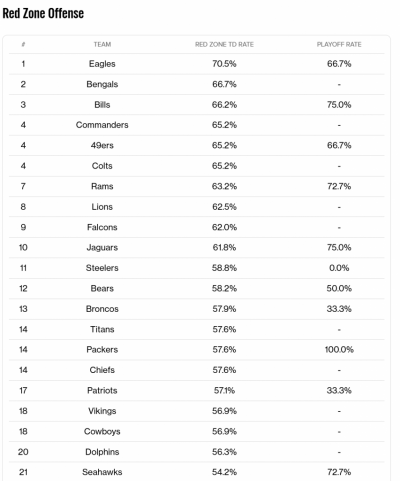Sort by the RED ZONE TD RATE header
The image size is (400, 481).
pyautogui.click(x=224, y=44)
